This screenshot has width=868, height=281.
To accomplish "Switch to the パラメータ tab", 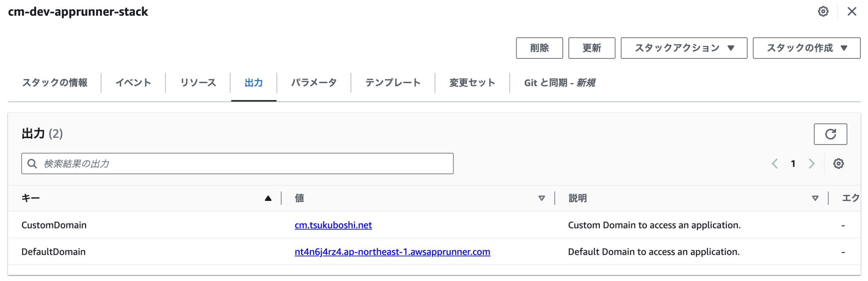I will pos(314,83).
